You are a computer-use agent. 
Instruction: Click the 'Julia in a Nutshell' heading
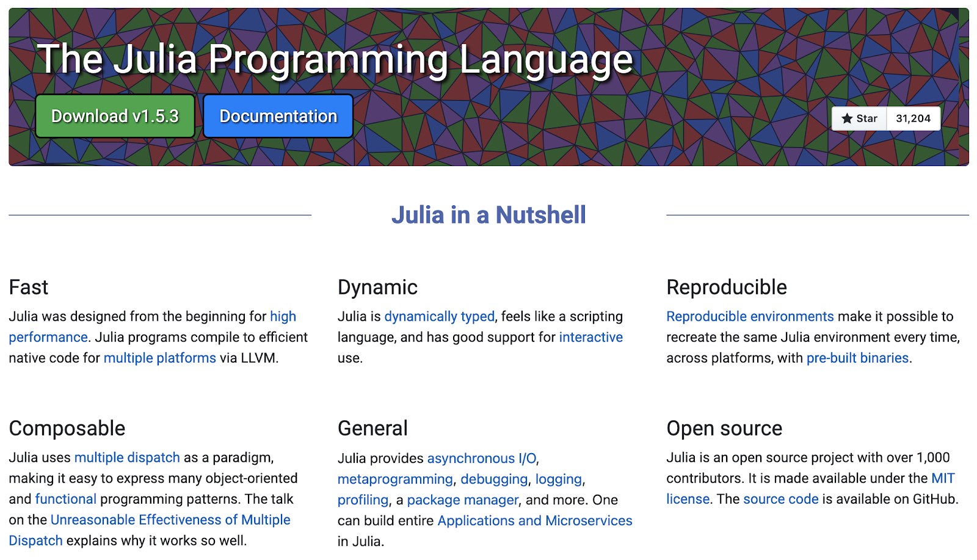coord(488,215)
